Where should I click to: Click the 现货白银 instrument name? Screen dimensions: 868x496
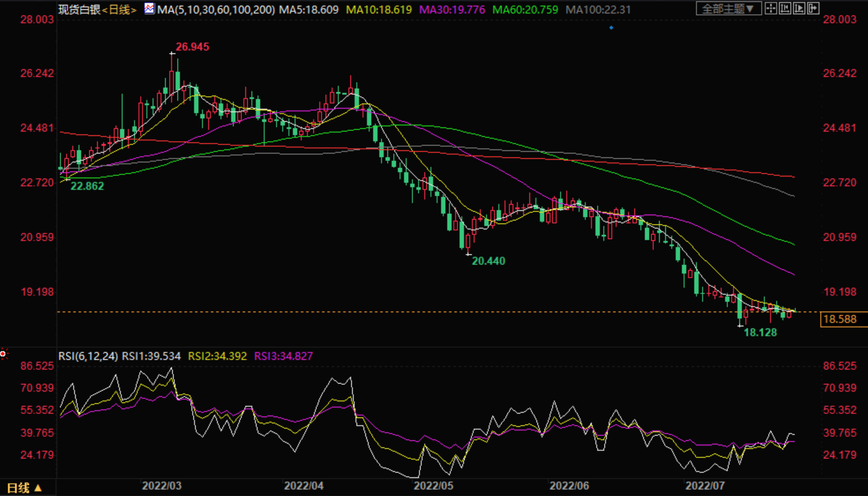(x=79, y=9)
